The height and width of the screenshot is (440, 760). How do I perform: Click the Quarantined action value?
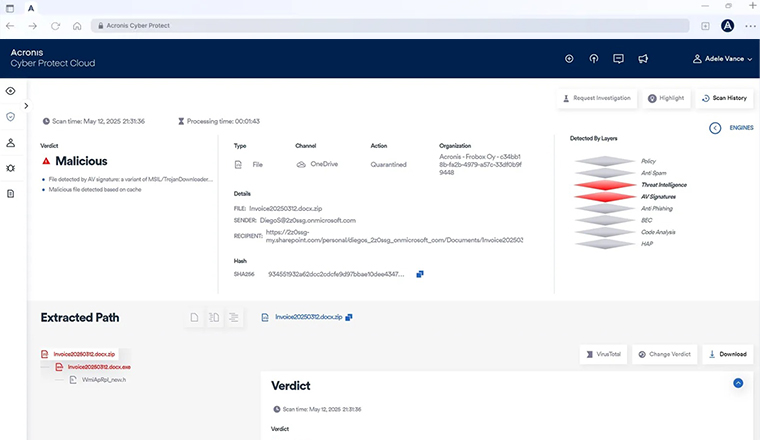click(388, 165)
